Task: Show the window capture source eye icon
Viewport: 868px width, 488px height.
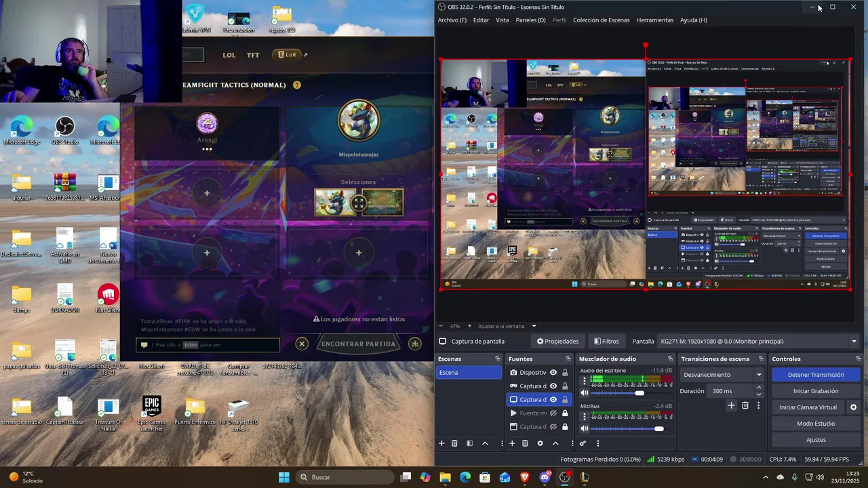Action: (x=553, y=427)
